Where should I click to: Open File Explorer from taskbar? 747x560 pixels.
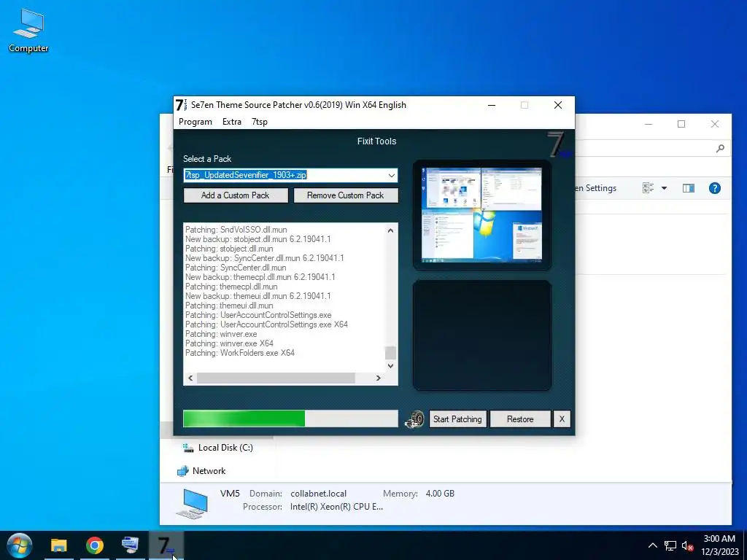pos(59,545)
